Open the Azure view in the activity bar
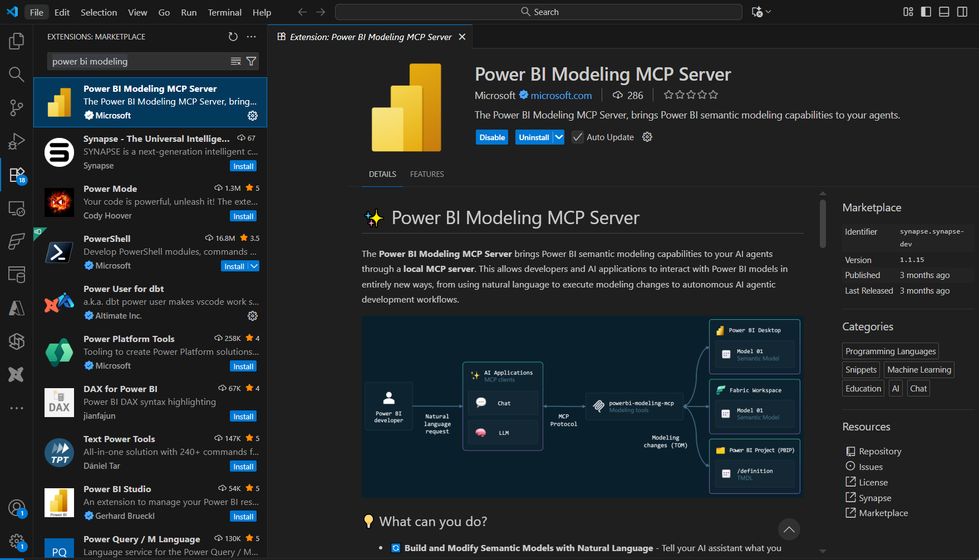Screen dimensions: 979x560 17,308
